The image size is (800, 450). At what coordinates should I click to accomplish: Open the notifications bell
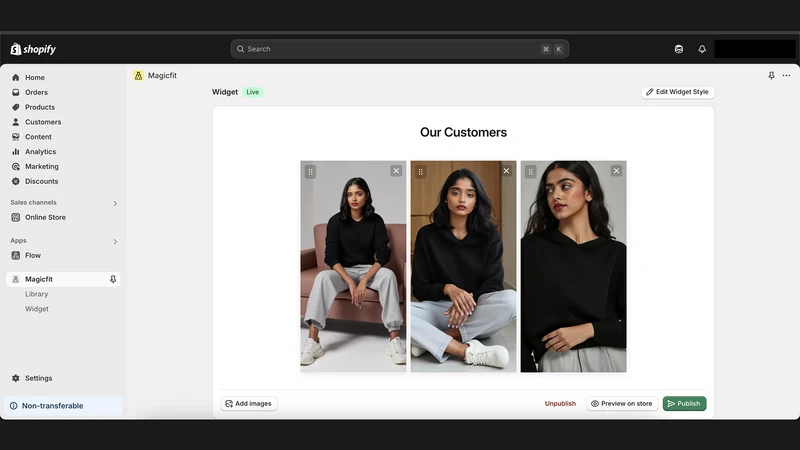(x=702, y=49)
